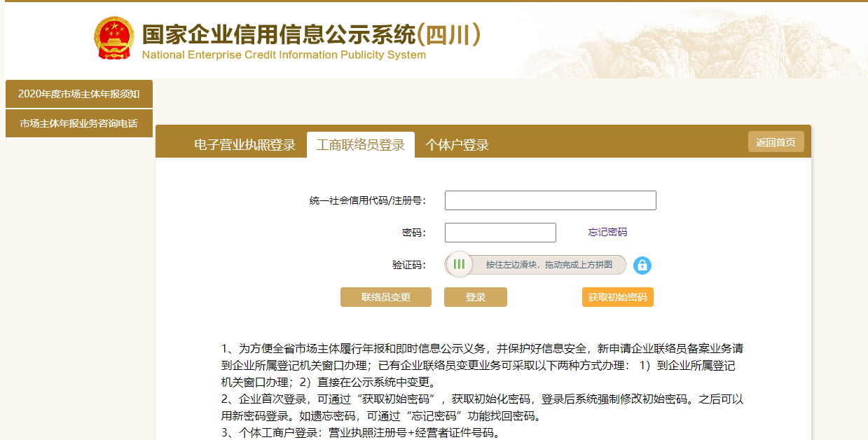Switch to 电子营业执照登录 tab
The width and height of the screenshot is (868, 440).
(244, 145)
